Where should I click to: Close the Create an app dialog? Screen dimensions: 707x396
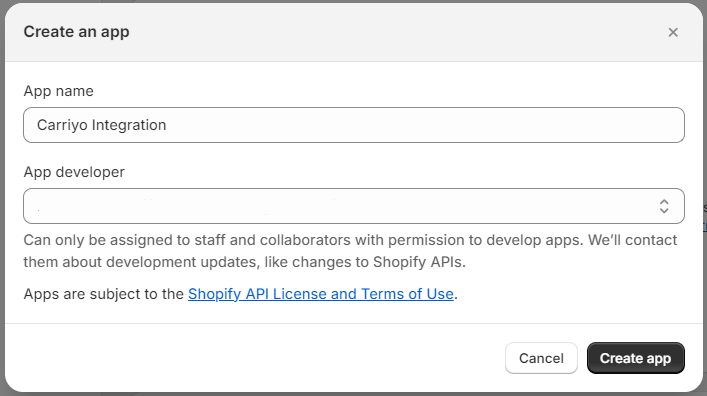[x=673, y=32]
